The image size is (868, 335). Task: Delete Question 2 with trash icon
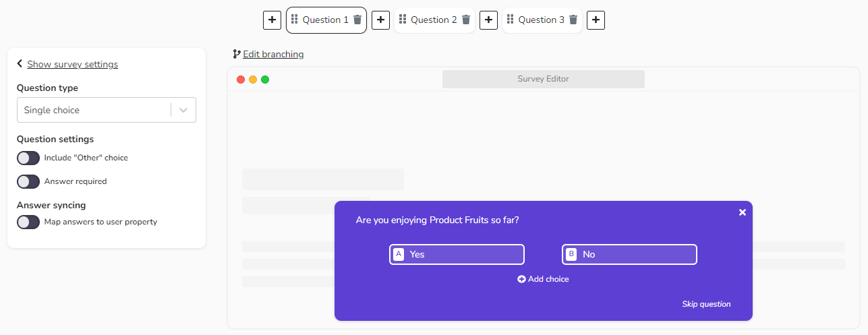tap(465, 20)
